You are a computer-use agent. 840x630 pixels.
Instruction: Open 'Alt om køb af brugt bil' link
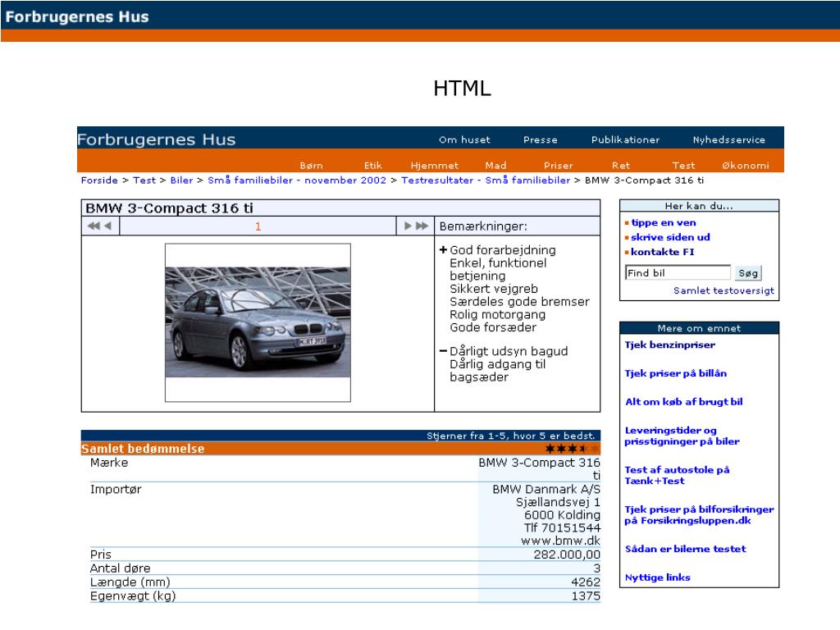[683, 402]
